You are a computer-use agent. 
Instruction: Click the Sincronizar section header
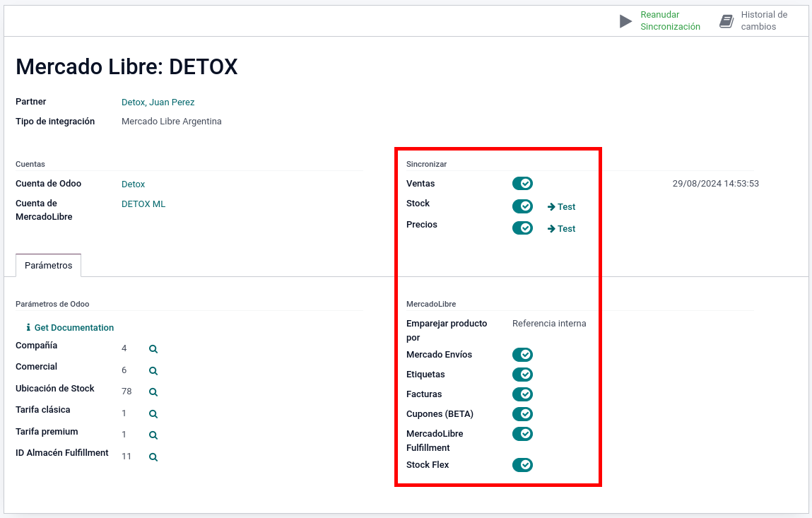click(426, 164)
